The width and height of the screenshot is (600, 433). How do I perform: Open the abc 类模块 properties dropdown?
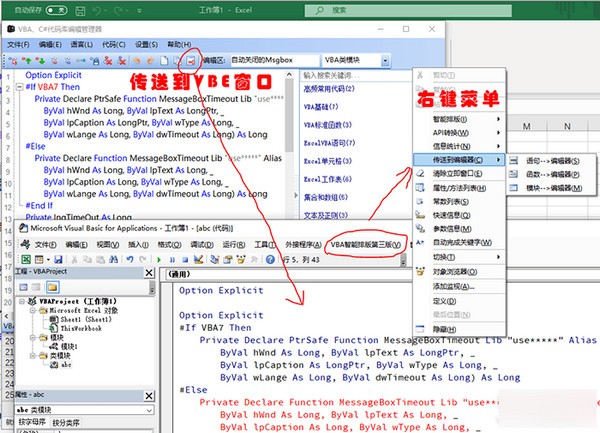[x=149, y=410]
